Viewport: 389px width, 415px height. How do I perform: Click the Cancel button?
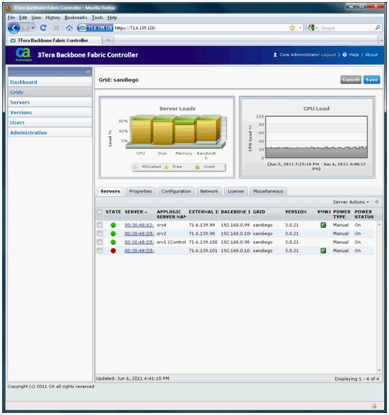(x=351, y=80)
